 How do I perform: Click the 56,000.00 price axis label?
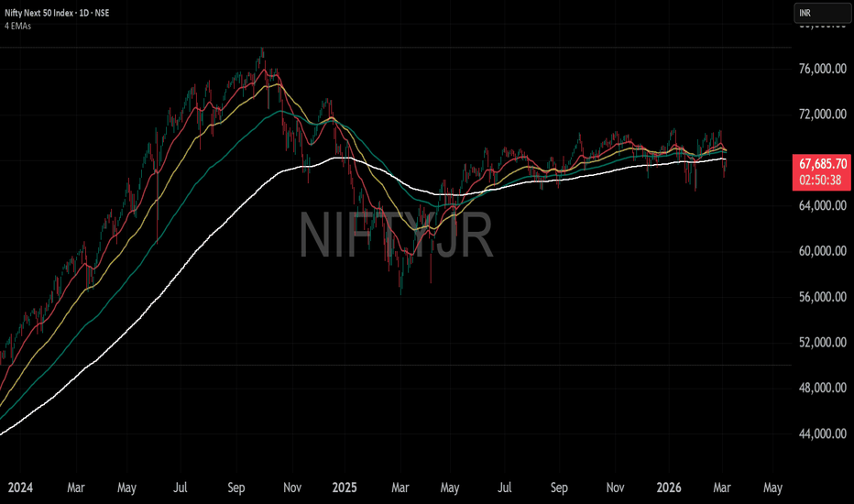(823, 297)
